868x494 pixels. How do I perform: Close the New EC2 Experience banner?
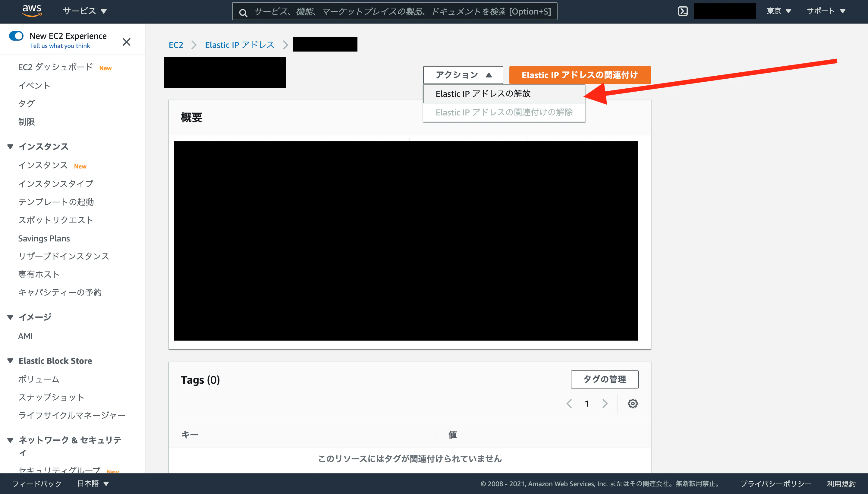coord(127,42)
